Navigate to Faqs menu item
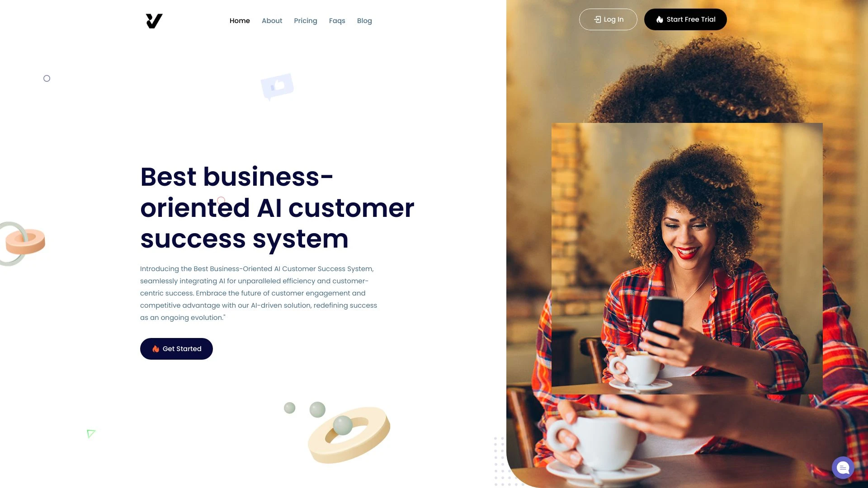868x488 pixels. coord(337,21)
